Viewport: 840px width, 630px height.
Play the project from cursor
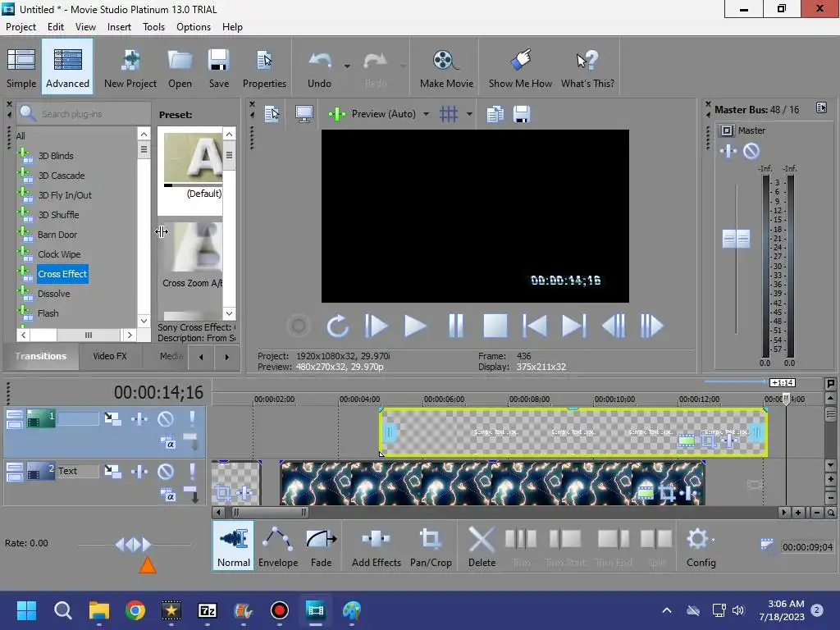[x=415, y=326]
